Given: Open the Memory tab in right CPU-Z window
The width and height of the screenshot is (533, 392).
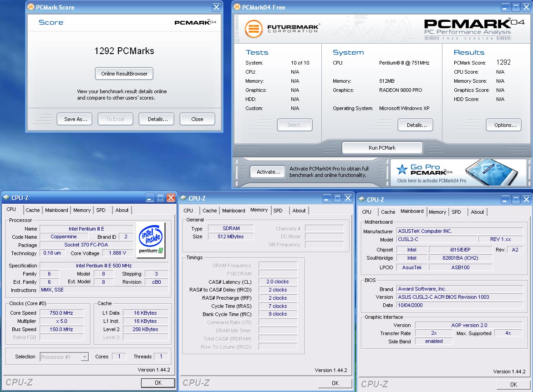Looking at the screenshot, I should pos(437,212).
